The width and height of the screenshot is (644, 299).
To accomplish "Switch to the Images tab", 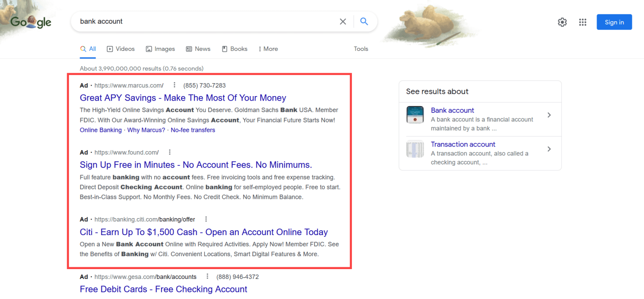I will pos(161,49).
